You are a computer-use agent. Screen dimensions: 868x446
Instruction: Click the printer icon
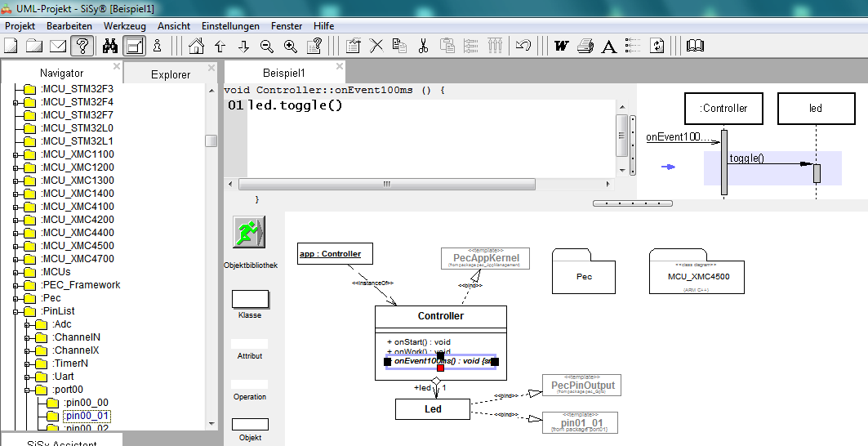(x=585, y=46)
